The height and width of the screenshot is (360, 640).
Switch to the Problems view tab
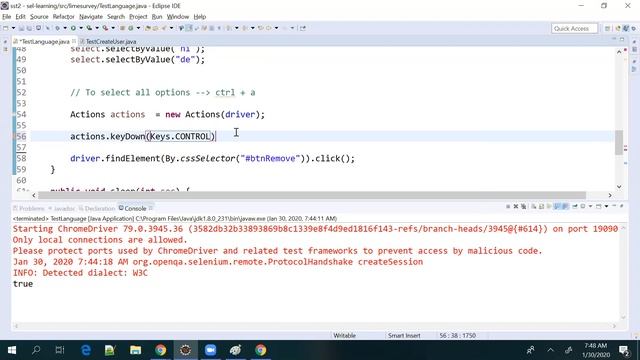click(x=29, y=209)
